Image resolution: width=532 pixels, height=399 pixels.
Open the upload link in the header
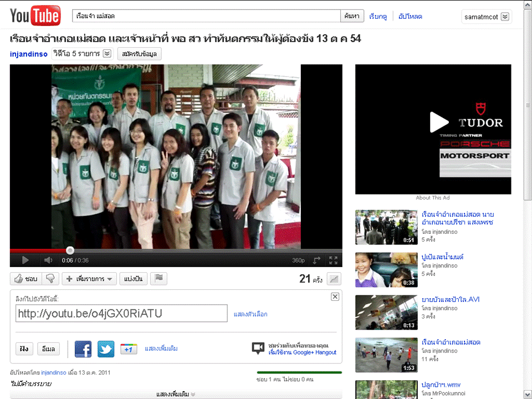coord(410,17)
